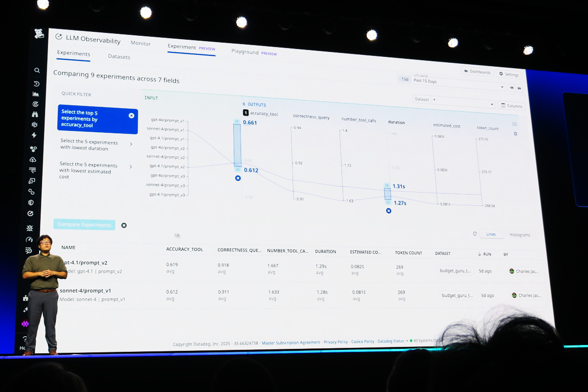Step time range forward with fast-forward arrows
The height and width of the screenshot is (392, 588).
pos(519,88)
